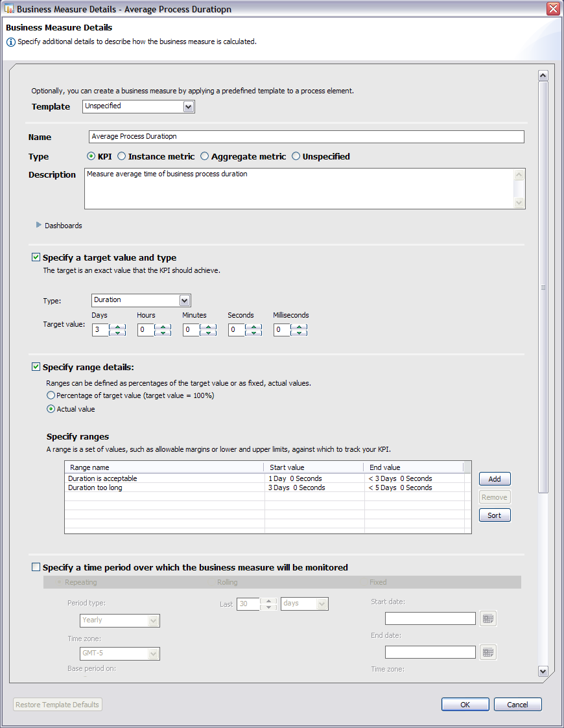Increase the Seconds target value

click(x=253, y=327)
